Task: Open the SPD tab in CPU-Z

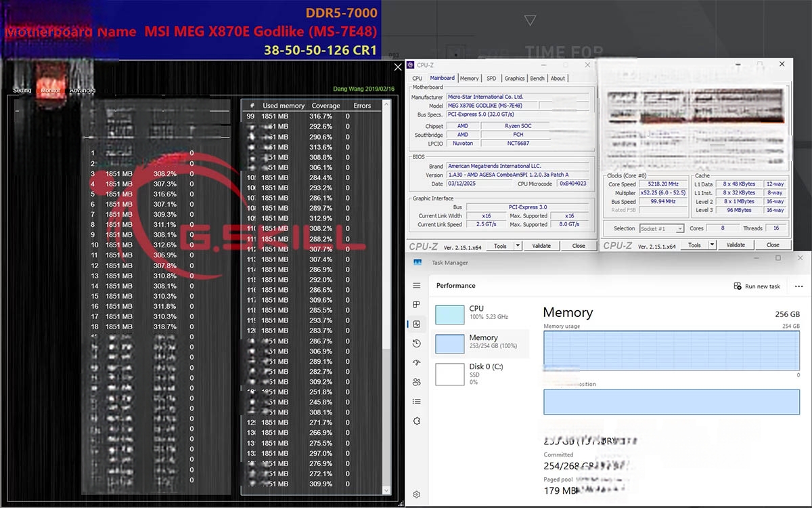Action: point(491,79)
